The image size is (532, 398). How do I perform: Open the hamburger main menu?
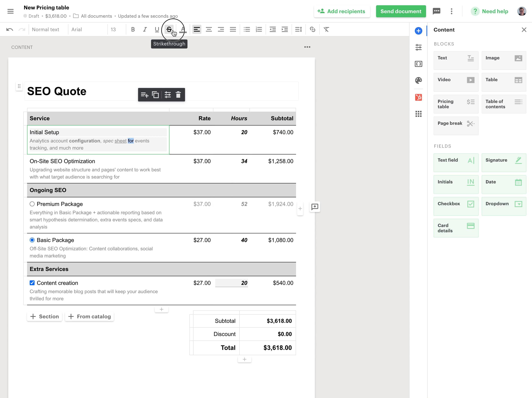[x=10, y=11]
